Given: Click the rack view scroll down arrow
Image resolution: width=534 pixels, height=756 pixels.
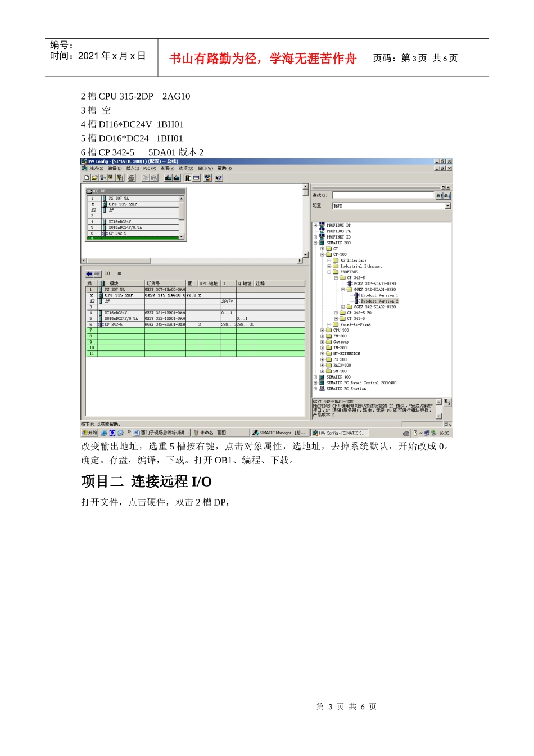Looking at the screenshot, I should coord(182,237).
